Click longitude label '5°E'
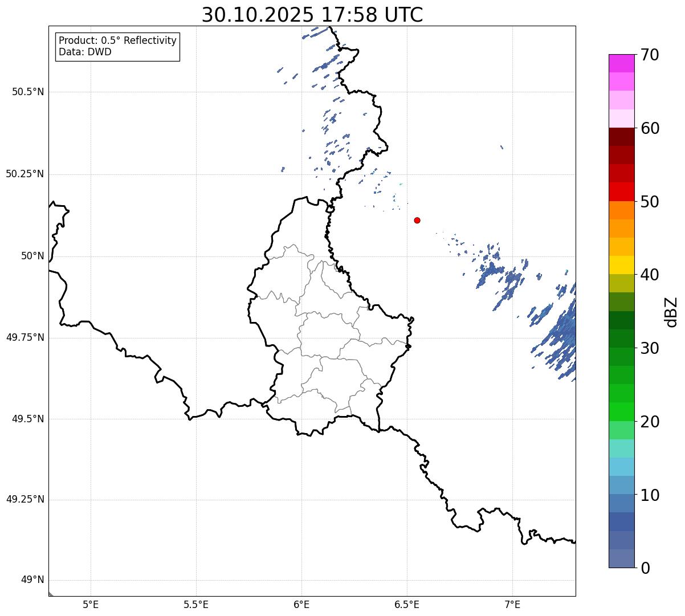 coord(91,604)
